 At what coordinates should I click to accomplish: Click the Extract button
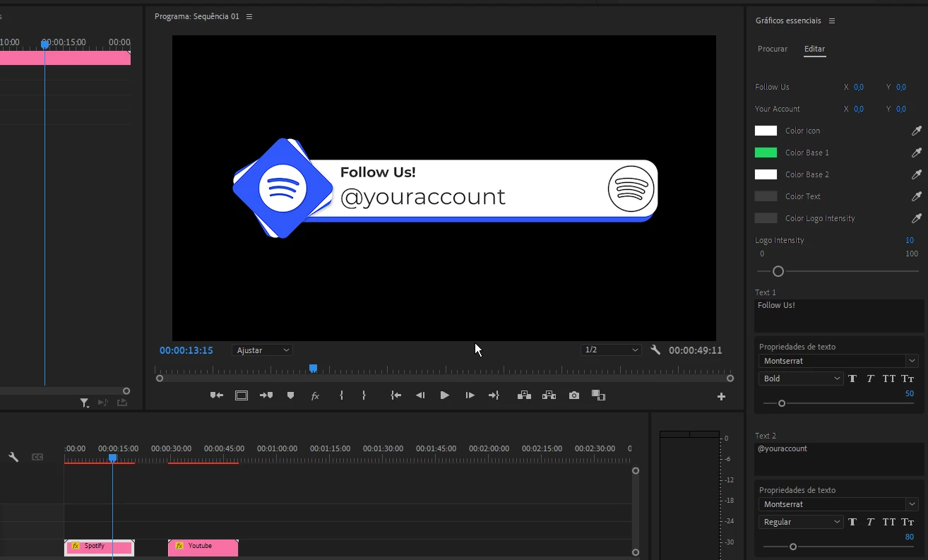click(549, 395)
